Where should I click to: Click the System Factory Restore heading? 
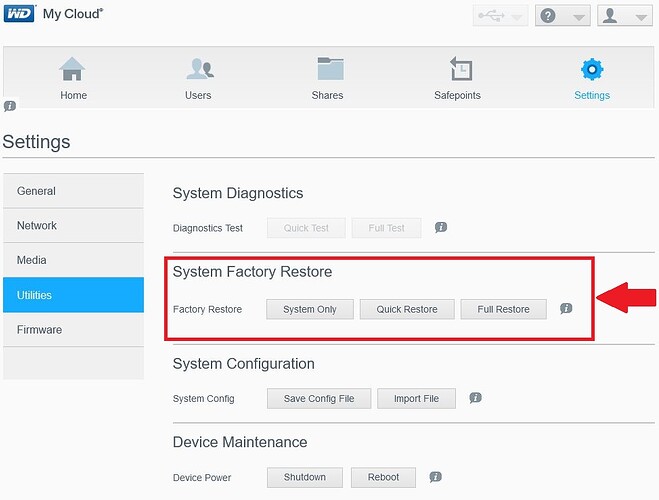252,272
